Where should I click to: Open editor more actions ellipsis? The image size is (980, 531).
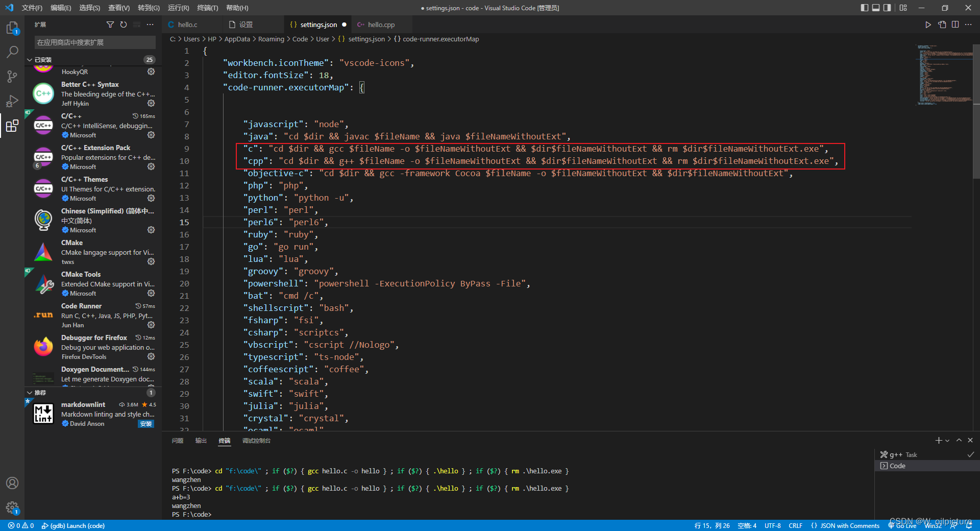coord(968,25)
